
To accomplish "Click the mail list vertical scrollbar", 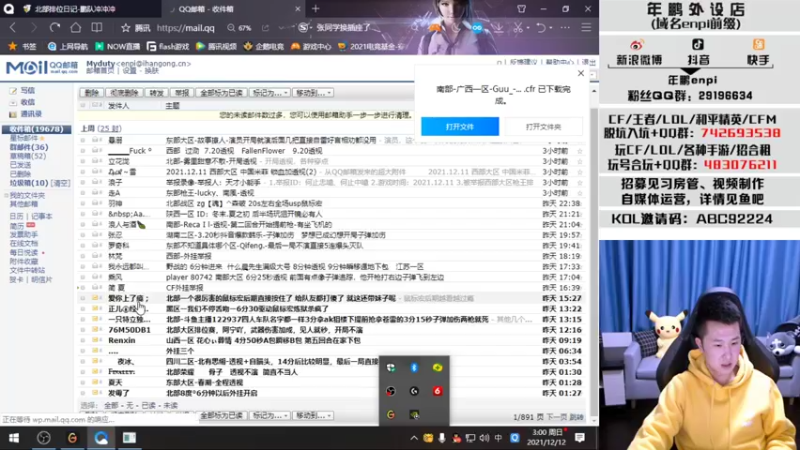I will 593,255.
